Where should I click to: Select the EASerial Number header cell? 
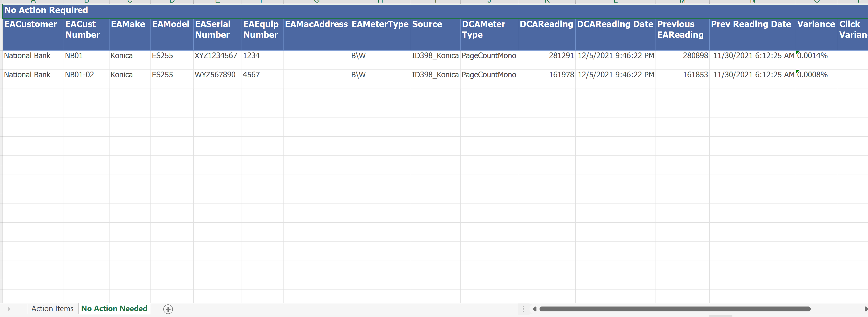tap(217, 34)
